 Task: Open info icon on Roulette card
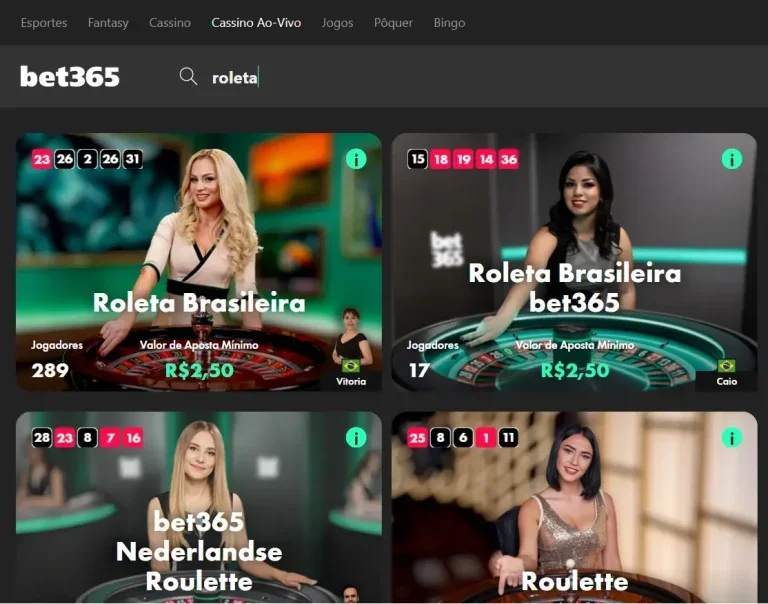point(732,437)
